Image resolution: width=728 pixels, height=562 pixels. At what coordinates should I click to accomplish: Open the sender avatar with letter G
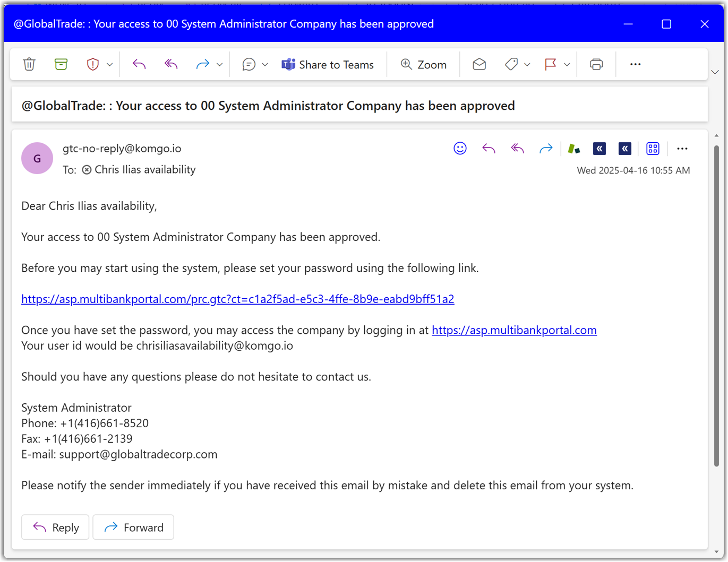(37, 158)
